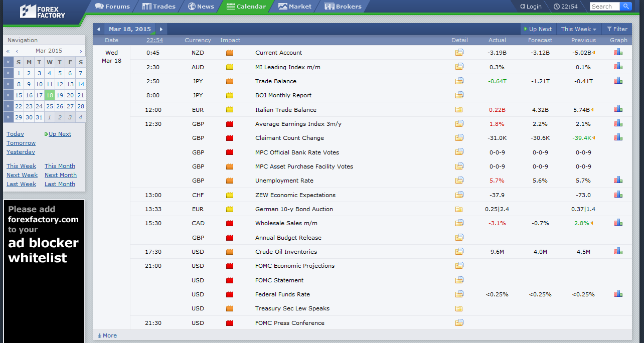The width and height of the screenshot is (644, 343).
Task: Open the Trades tab
Action: (159, 7)
